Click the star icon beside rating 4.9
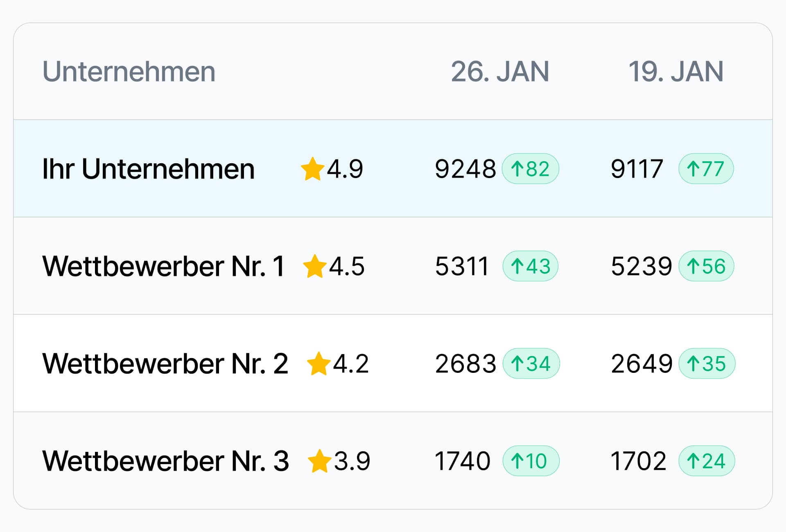The image size is (786, 532). point(312,169)
